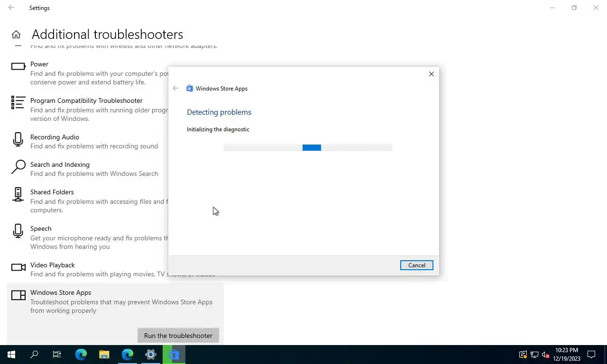
Task: Switch to the second Edge taskbar icon
Action: coord(128,355)
